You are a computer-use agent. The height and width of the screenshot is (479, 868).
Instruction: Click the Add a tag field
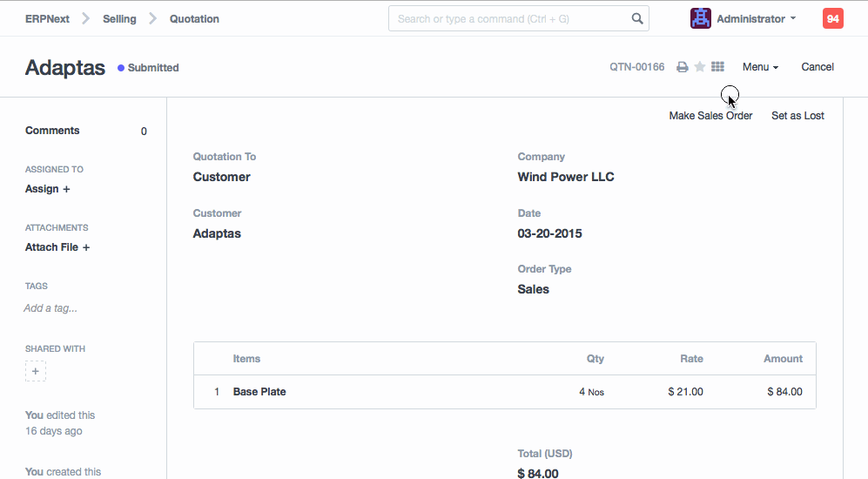click(x=50, y=308)
